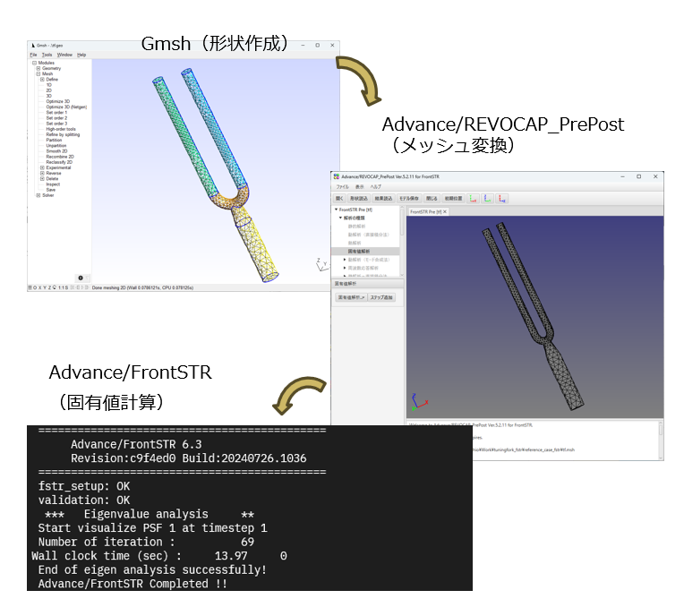Click the Y-axis view icon in REVOCAP toolbar
The width and height of the screenshot is (684, 616).
[488, 199]
